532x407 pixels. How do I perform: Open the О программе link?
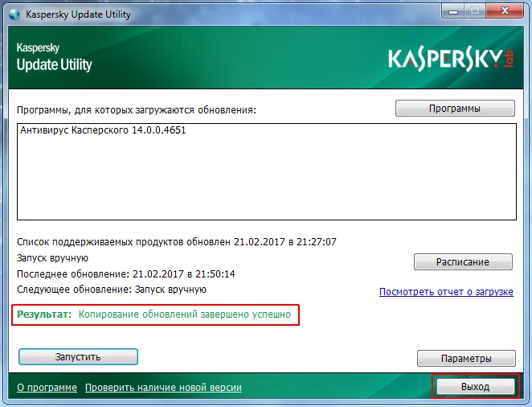pyautogui.click(x=47, y=388)
